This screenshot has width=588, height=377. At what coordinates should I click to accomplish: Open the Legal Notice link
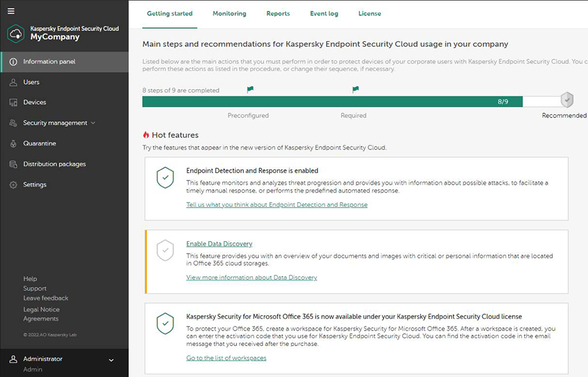click(x=41, y=310)
